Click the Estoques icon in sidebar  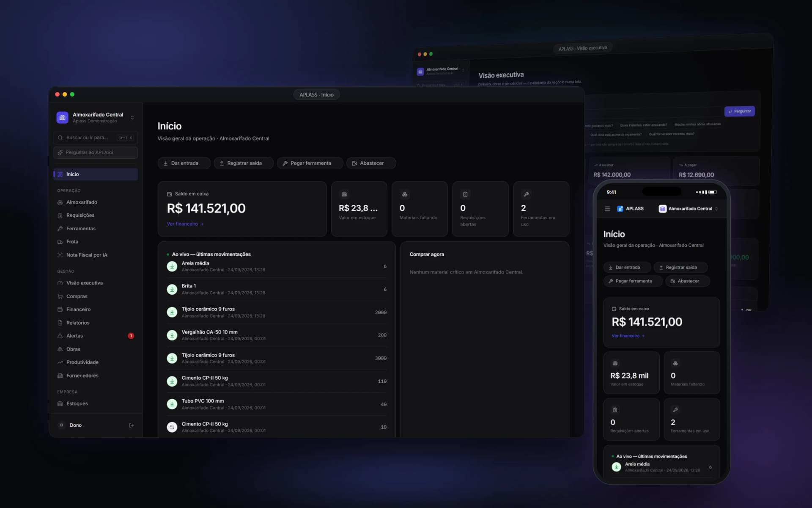60,404
